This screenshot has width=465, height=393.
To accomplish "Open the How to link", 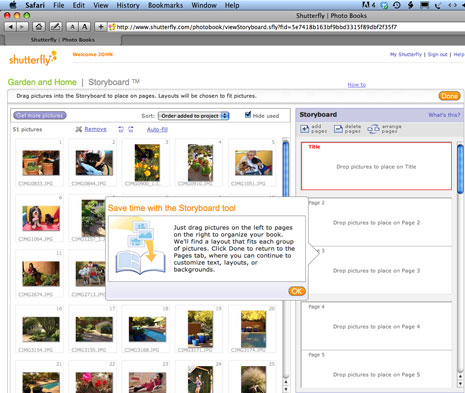I will (x=357, y=85).
